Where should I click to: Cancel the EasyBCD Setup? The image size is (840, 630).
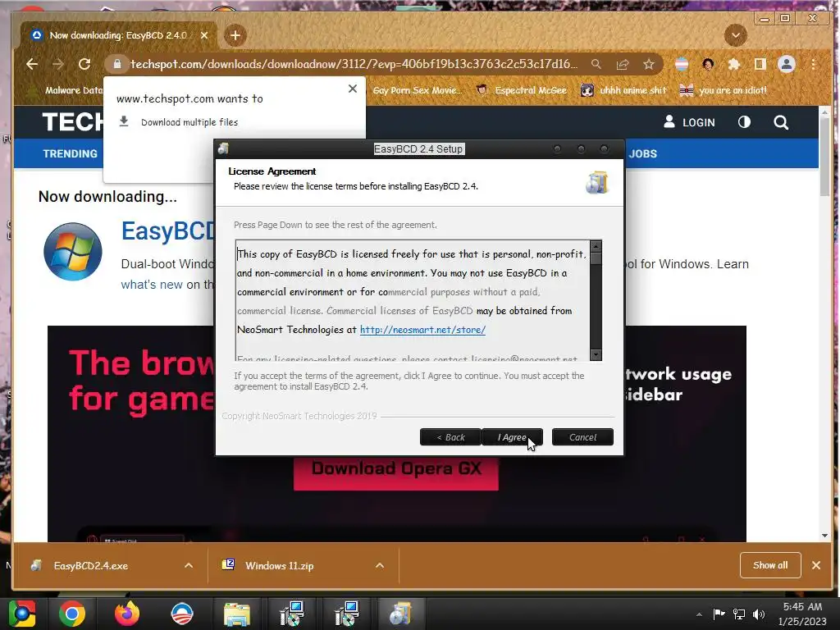point(582,437)
